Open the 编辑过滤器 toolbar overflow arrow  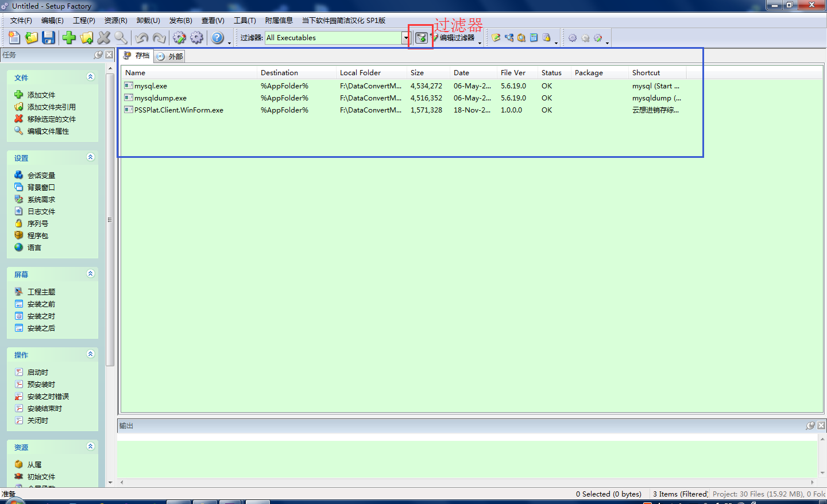coord(480,42)
